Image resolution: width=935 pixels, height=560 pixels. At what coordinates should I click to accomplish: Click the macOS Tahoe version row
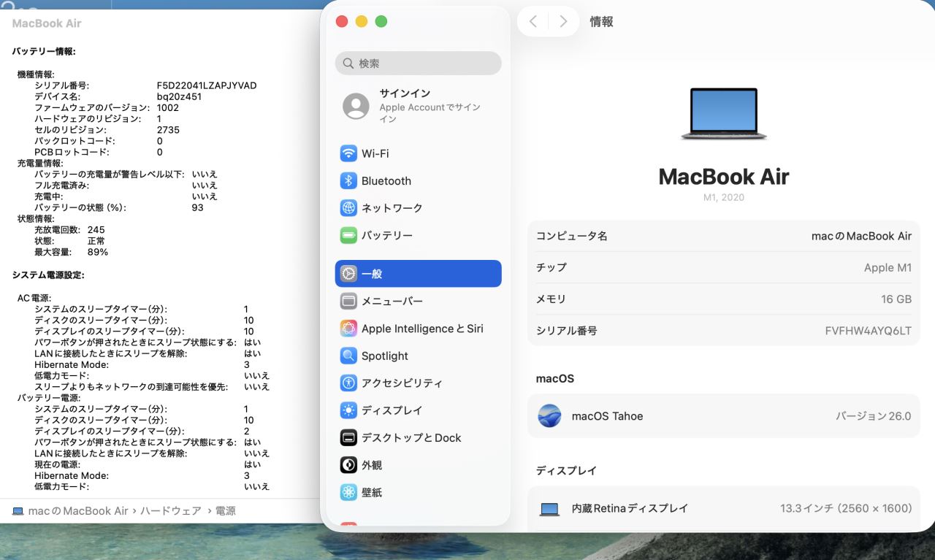click(723, 416)
